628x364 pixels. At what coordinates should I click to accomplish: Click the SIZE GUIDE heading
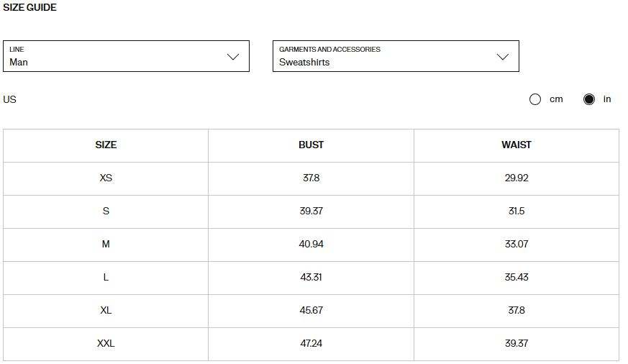coord(29,8)
